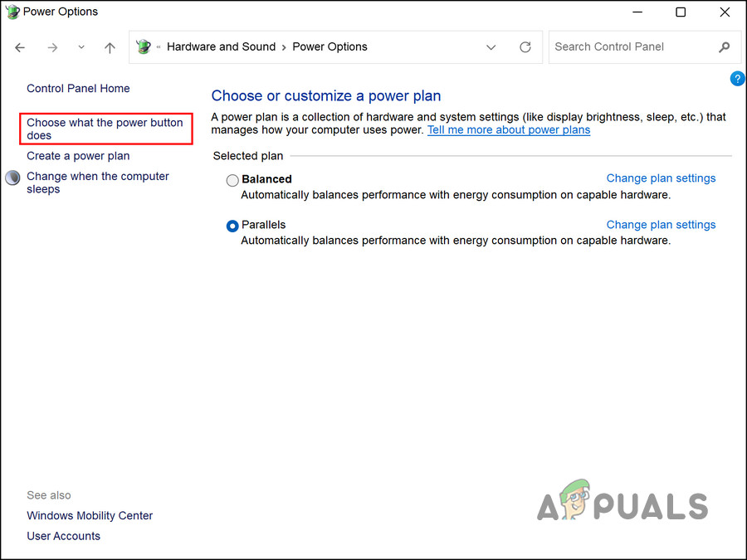The width and height of the screenshot is (747, 560).
Task: Select the Balanced power plan
Action: 233,179
